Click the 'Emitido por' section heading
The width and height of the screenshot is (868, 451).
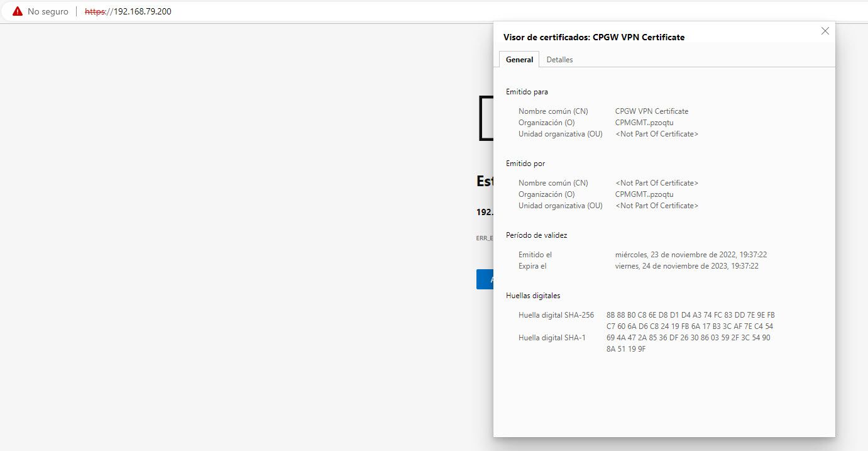pos(525,163)
